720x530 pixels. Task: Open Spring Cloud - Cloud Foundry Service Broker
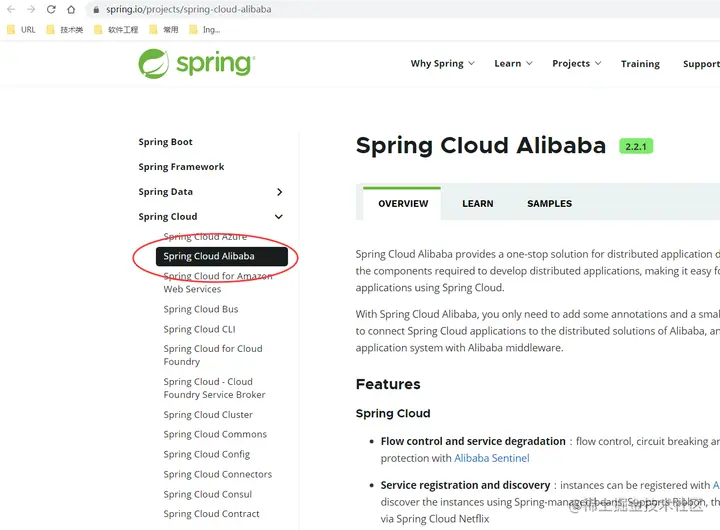point(214,388)
